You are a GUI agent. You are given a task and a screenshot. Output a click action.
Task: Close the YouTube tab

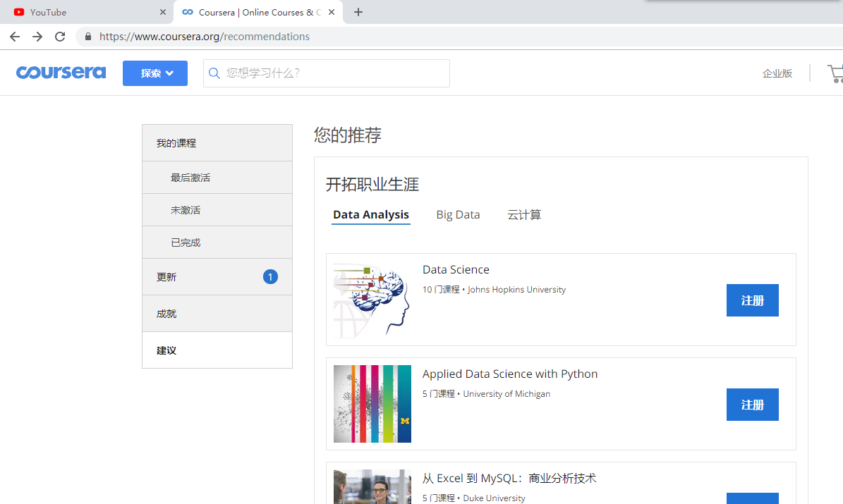163,12
